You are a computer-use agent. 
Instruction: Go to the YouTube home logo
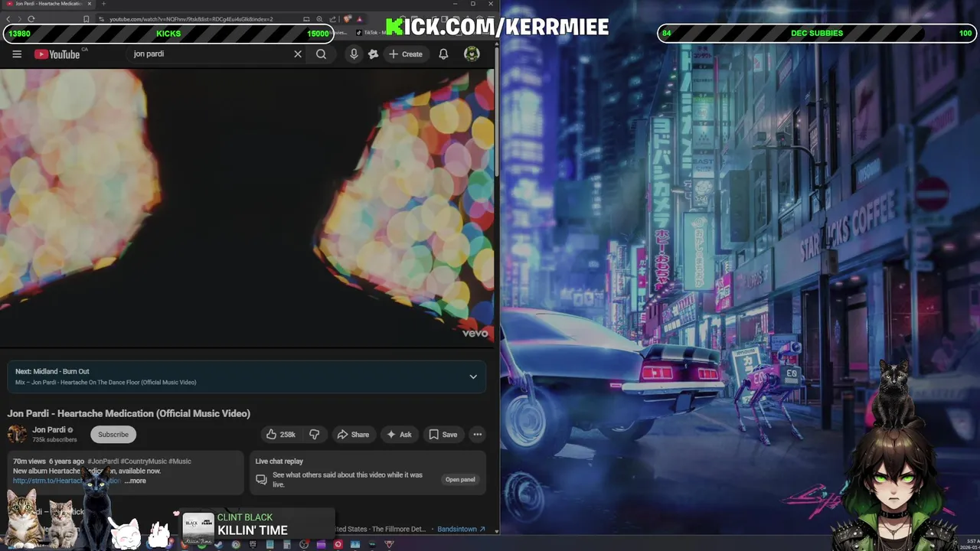coord(57,54)
